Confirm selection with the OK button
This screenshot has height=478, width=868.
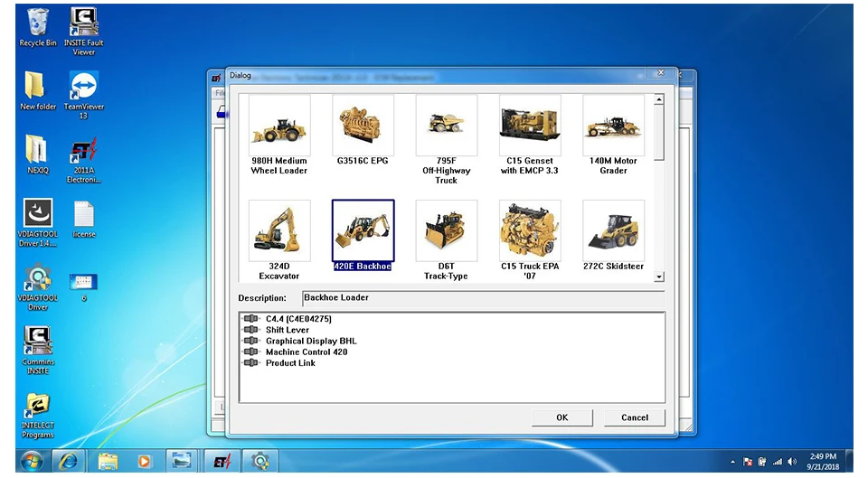(562, 417)
